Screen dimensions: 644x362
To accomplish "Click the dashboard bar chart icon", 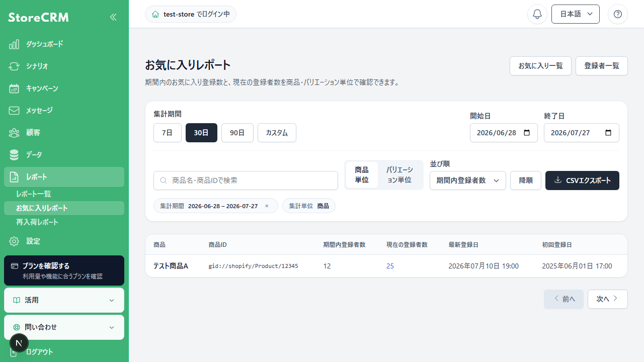I will pyautogui.click(x=14, y=44).
